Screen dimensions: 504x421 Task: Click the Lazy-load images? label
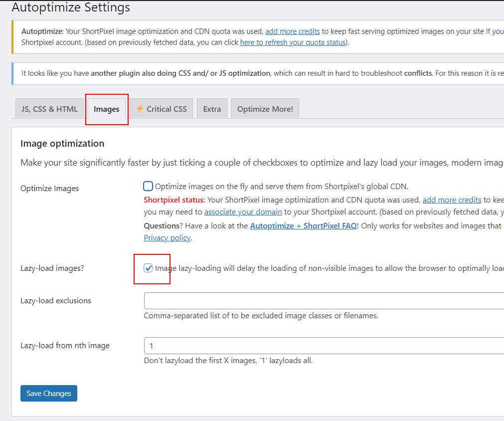pos(52,268)
